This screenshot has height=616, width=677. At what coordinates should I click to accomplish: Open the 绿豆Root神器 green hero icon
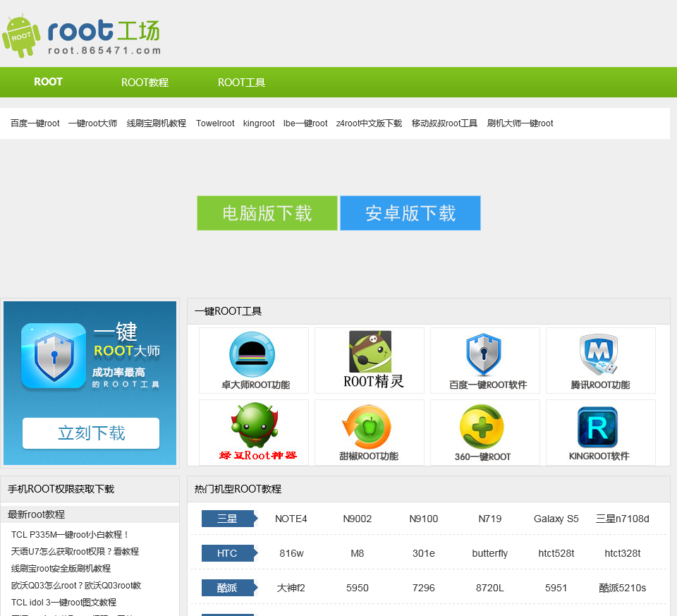point(255,425)
